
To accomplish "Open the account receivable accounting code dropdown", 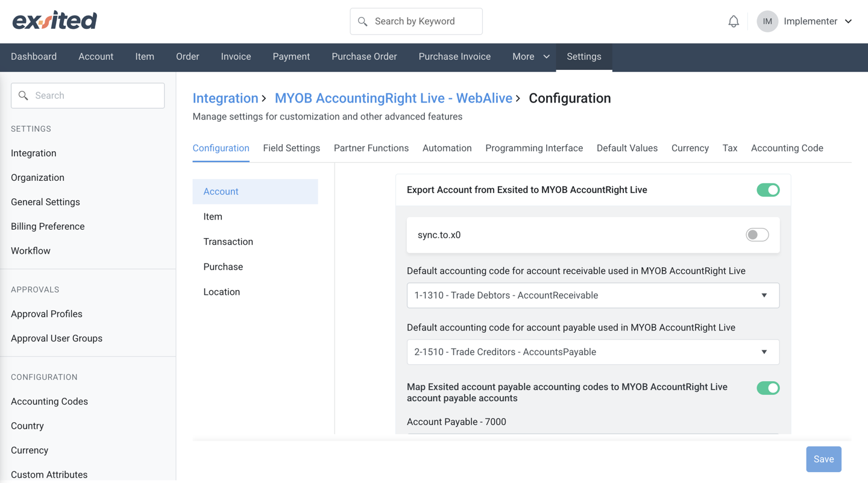I will coord(593,295).
